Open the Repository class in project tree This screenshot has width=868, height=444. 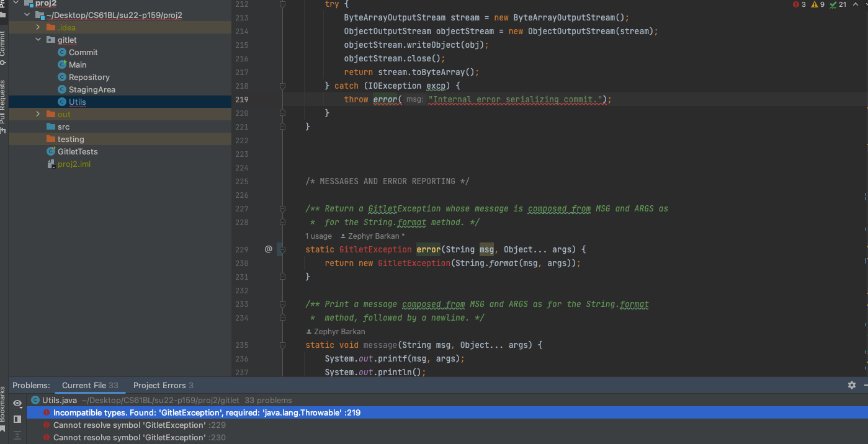click(x=89, y=77)
